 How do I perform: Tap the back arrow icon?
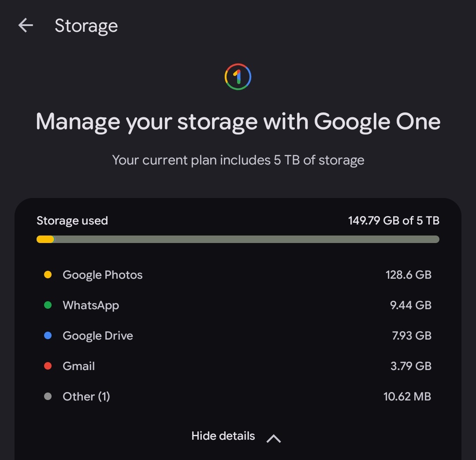point(26,25)
